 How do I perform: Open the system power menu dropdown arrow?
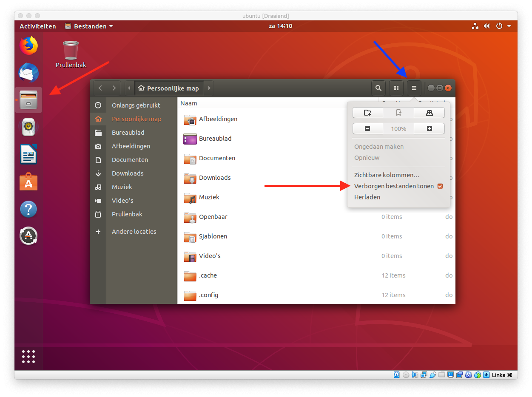509,26
